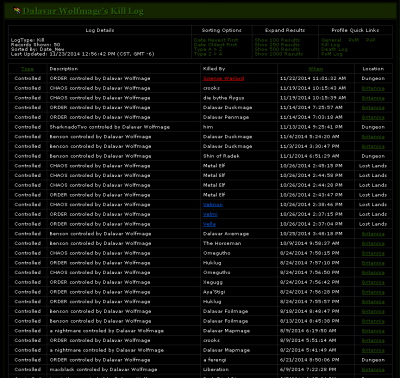Sort by Date Newest First
This screenshot has height=378, width=400.
pos(216,40)
